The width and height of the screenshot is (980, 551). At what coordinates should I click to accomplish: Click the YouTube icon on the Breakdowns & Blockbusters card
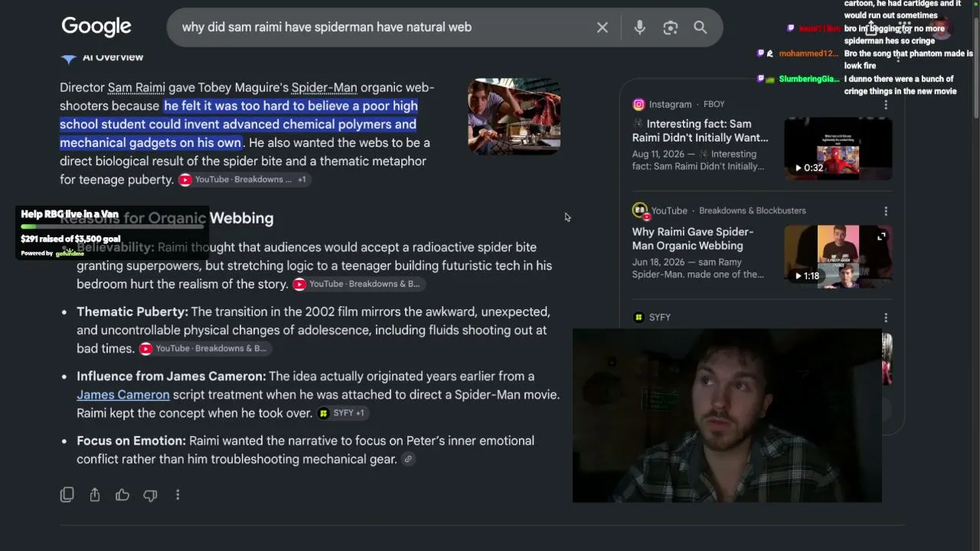640,210
